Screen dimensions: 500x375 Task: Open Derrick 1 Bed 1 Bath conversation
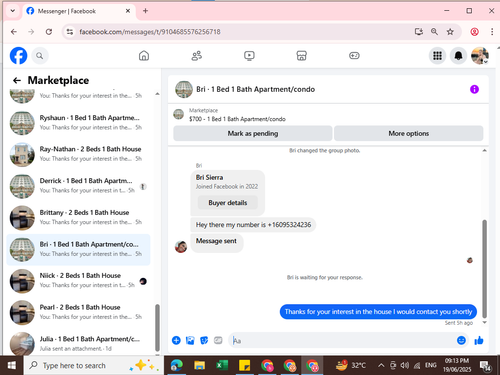coord(78,186)
